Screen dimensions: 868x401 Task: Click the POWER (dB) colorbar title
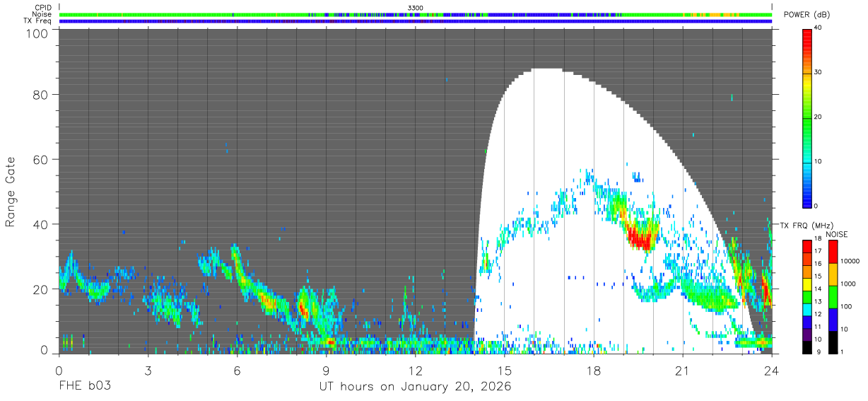pos(805,15)
